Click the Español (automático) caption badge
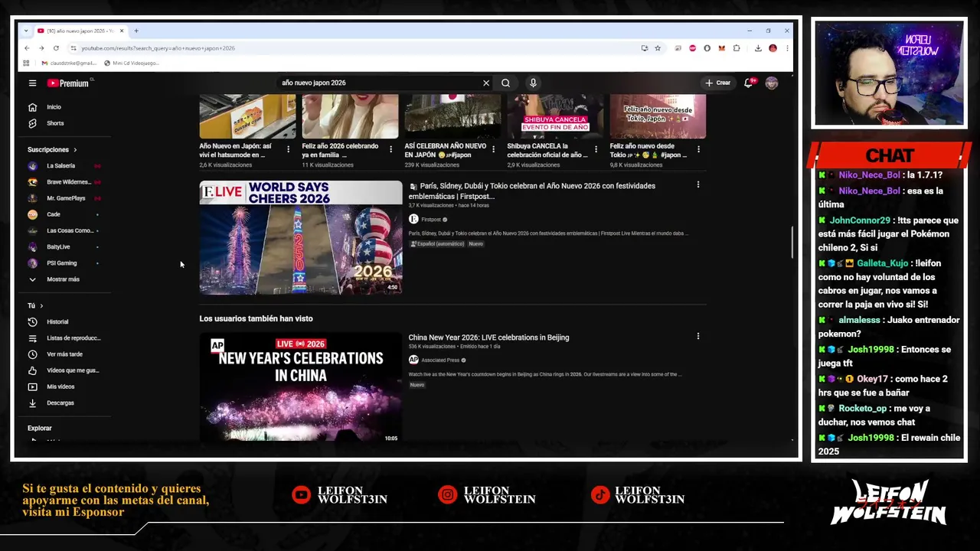980x551 pixels. (x=437, y=243)
